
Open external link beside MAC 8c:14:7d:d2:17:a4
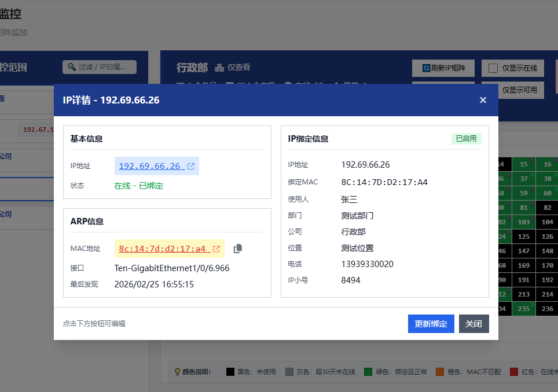click(217, 249)
